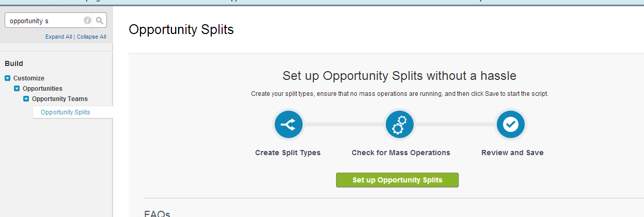Viewport: 644px width, 217px height.
Task: Collapse the Opportunities tree node arrow
Action: click(17, 89)
